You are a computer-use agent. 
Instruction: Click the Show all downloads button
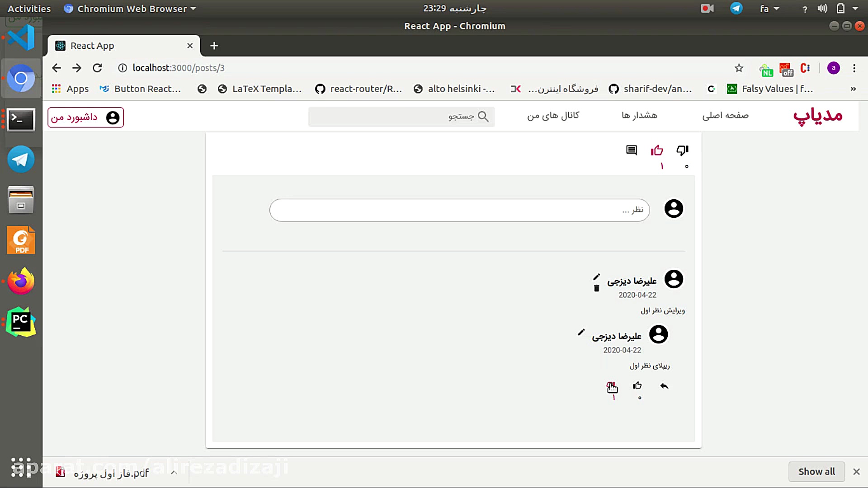[x=816, y=471]
